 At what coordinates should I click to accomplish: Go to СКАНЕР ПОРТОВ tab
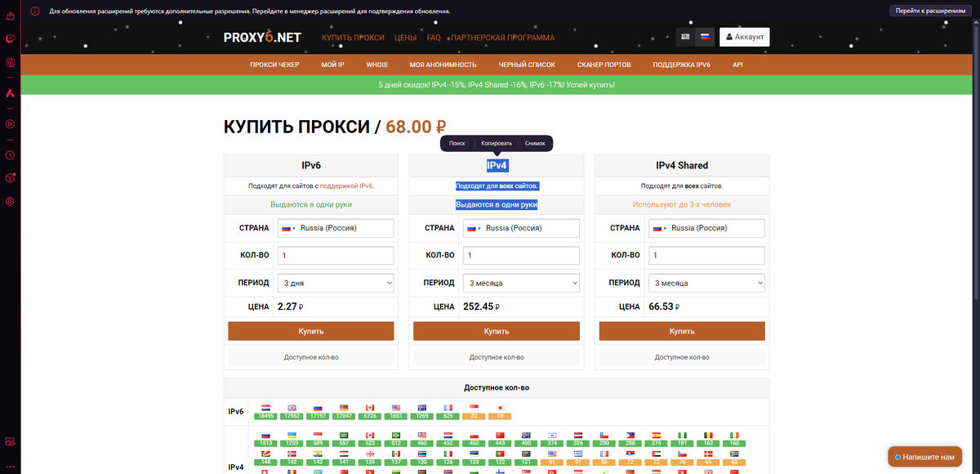point(604,65)
